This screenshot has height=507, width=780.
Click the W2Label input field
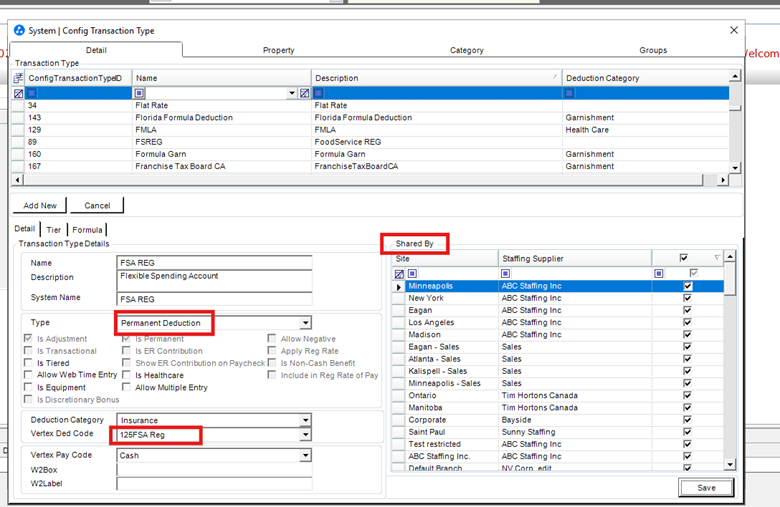click(214, 484)
